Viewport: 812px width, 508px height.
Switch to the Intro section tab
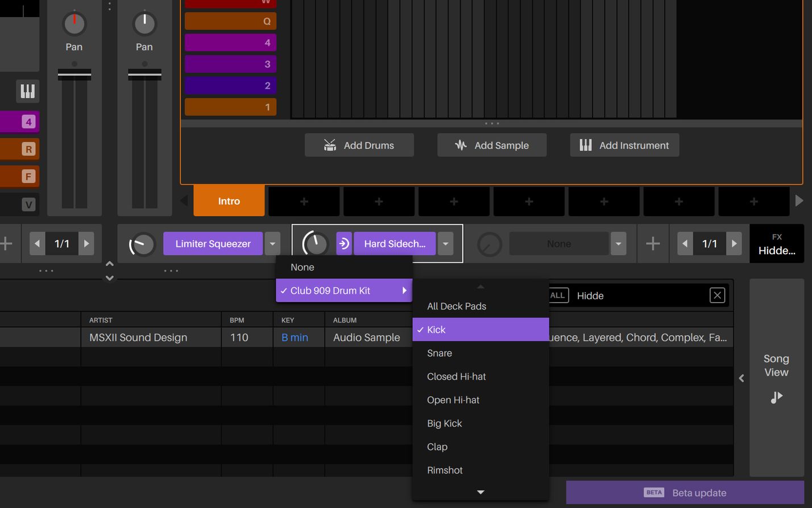(x=229, y=201)
